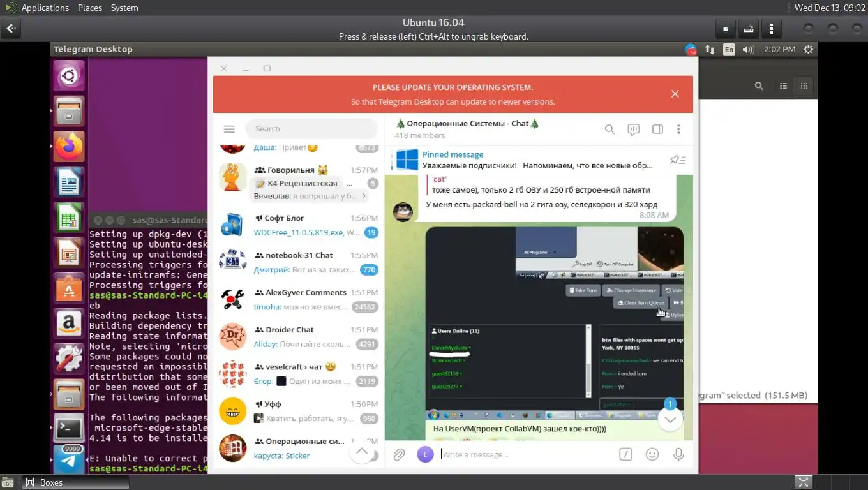Open the session gear menu in Ubuntu panel

(808, 49)
